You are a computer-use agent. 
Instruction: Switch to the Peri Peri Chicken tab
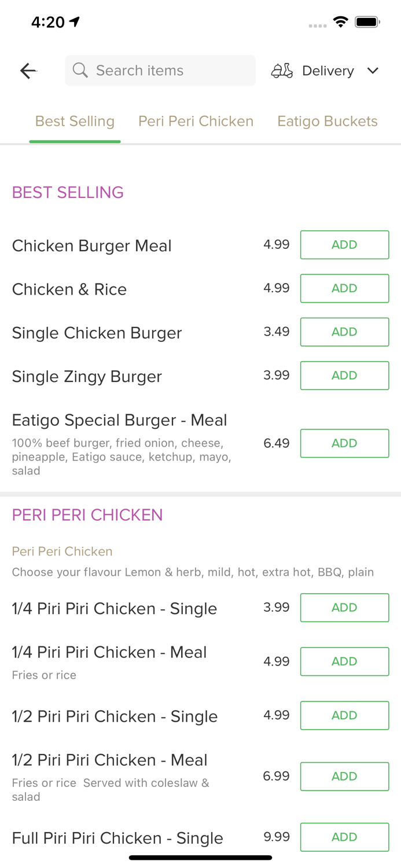(196, 122)
